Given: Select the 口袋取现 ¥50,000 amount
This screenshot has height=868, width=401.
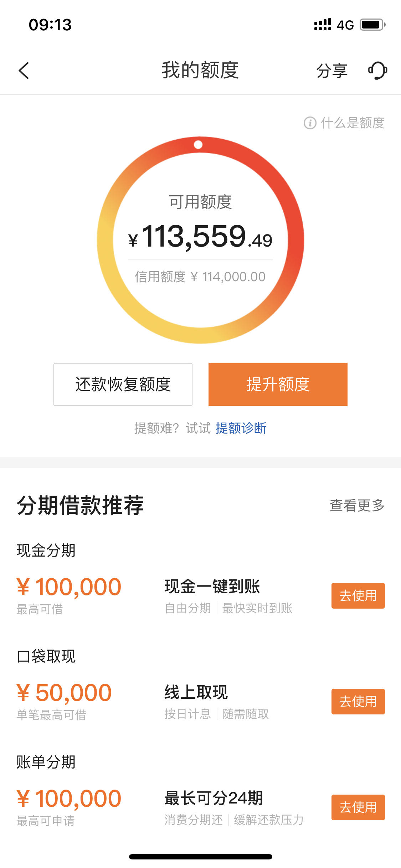Looking at the screenshot, I should click(64, 693).
